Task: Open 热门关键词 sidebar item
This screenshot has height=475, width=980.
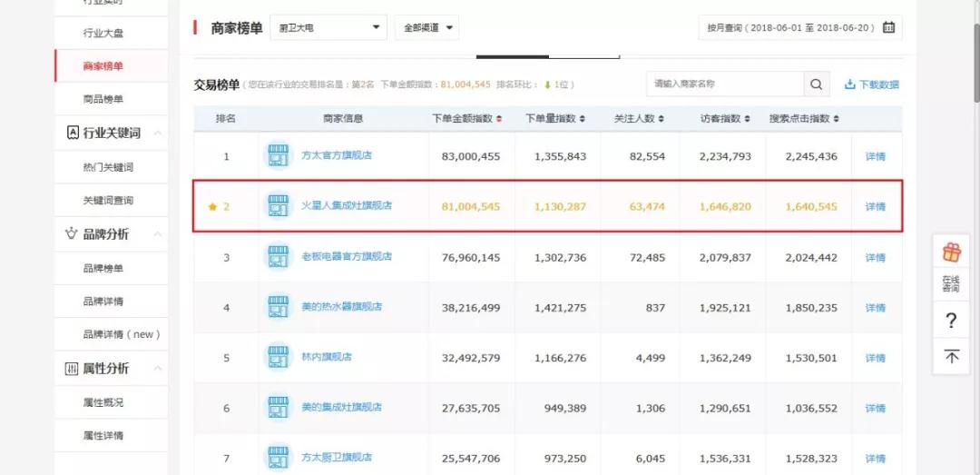Action: point(108,167)
